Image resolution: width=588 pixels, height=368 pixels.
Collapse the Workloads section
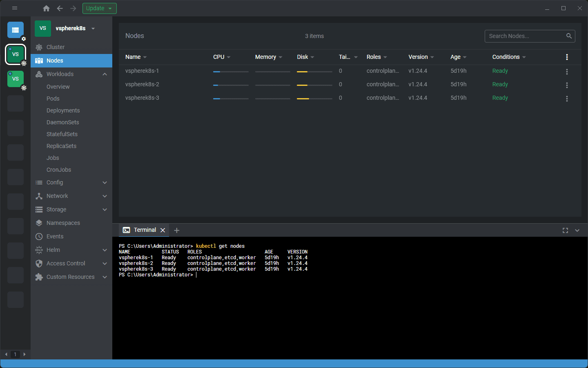[x=105, y=74]
